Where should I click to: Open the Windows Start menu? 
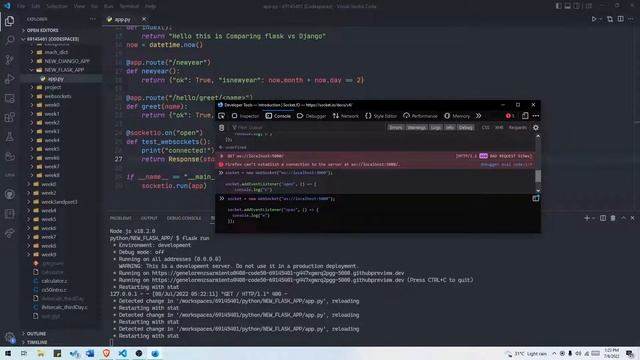8,353
